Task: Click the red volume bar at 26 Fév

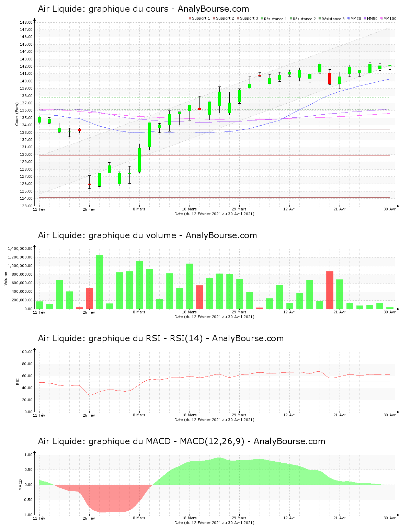Action: click(89, 298)
